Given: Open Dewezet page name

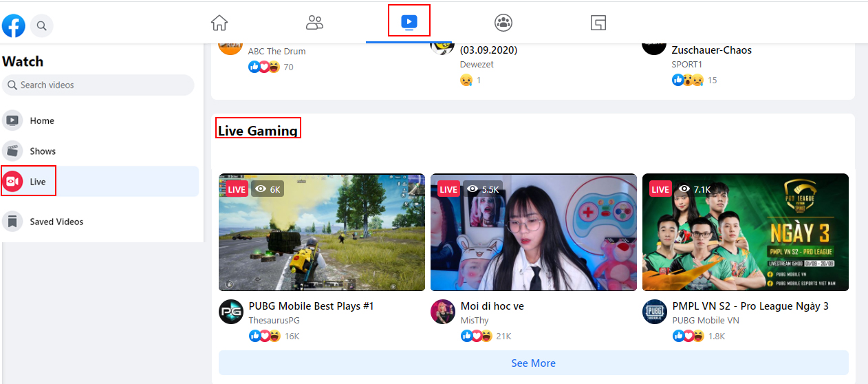Looking at the screenshot, I should pyautogui.click(x=477, y=65).
